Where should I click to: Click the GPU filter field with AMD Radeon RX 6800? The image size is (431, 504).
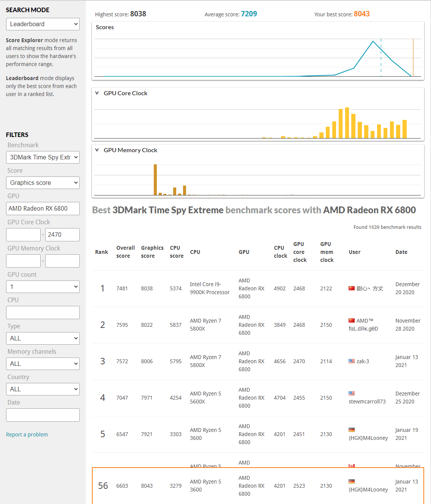click(43, 208)
